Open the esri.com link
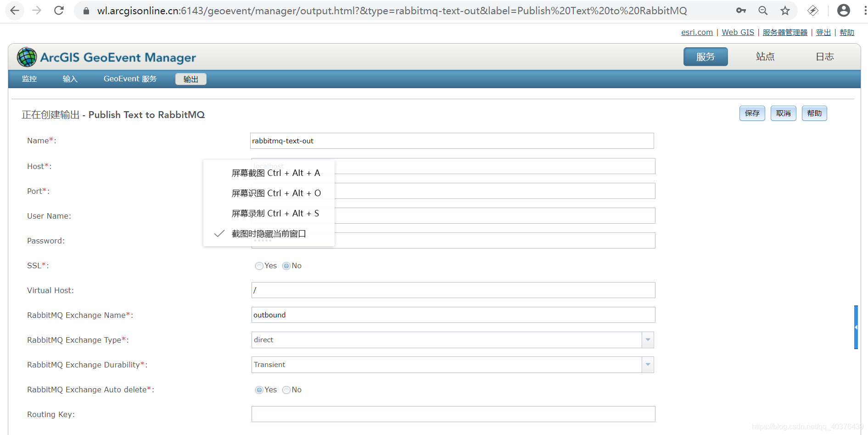Image resolution: width=868 pixels, height=435 pixels. [x=697, y=32]
